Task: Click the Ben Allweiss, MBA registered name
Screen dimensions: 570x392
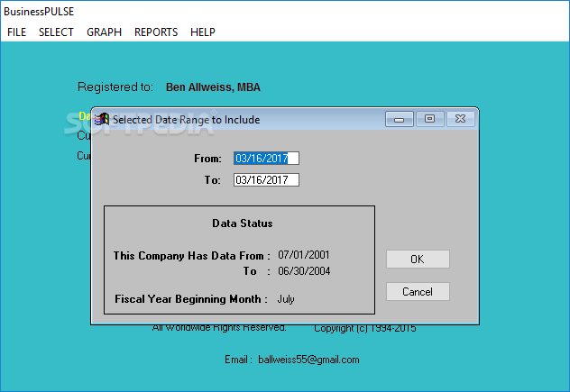Action: pos(213,87)
